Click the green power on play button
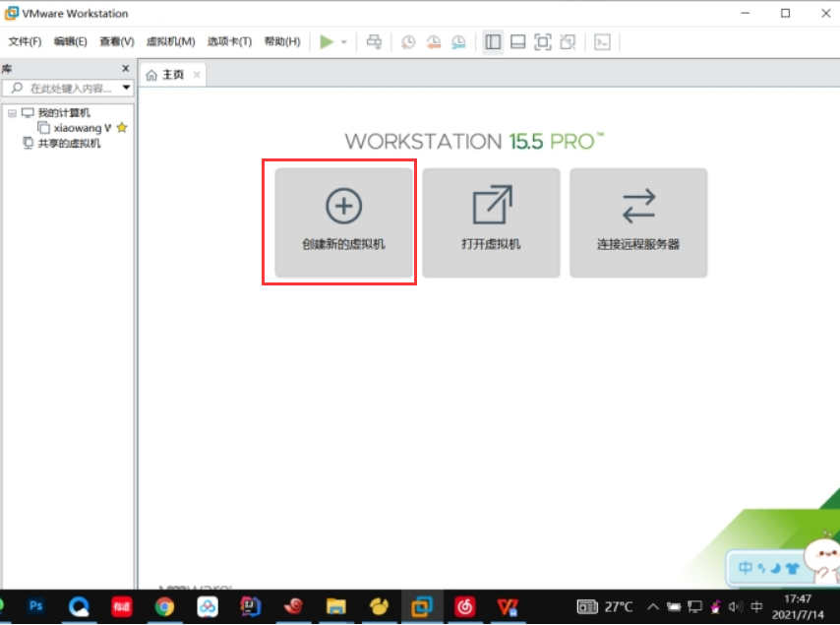The image size is (840, 625). [327, 41]
